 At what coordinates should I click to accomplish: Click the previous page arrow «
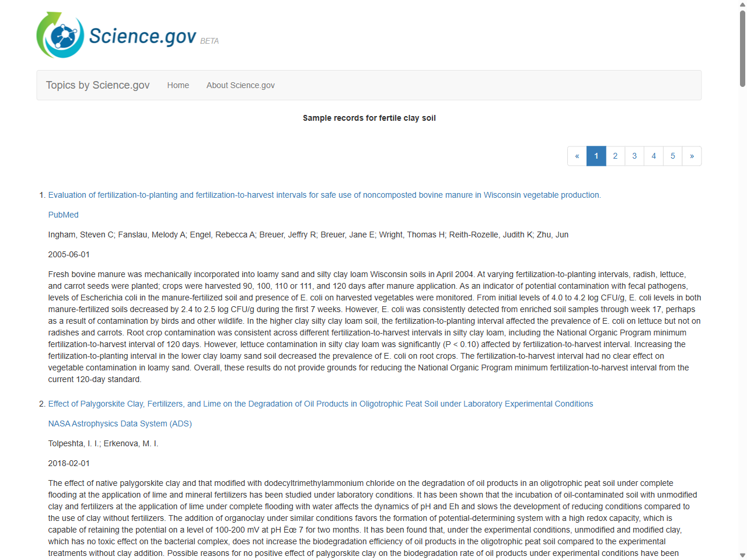[577, 156]
